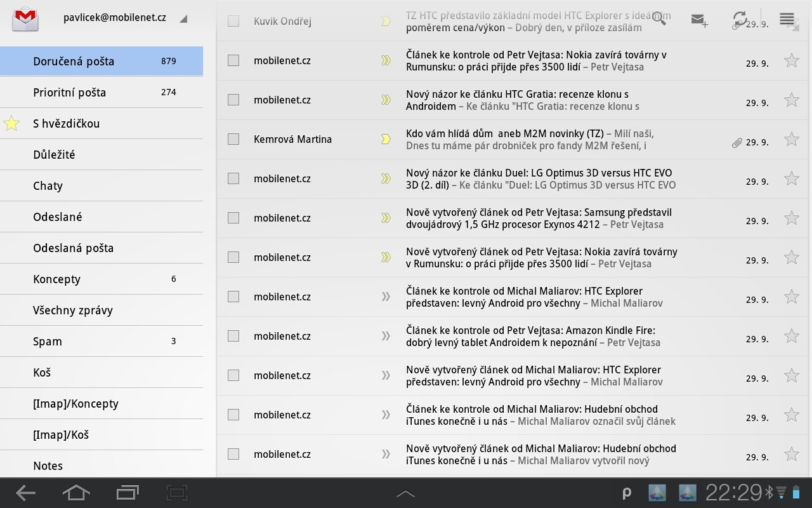Star the Amazon Kindle Fire email
Viewport: 812px width, 508px height.
(x=791, y=336)
